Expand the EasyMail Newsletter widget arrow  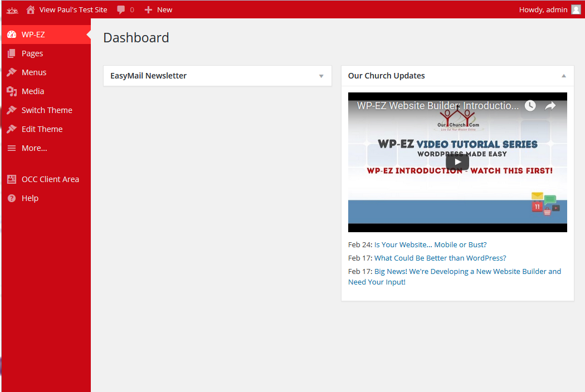[x=321, y=76]
